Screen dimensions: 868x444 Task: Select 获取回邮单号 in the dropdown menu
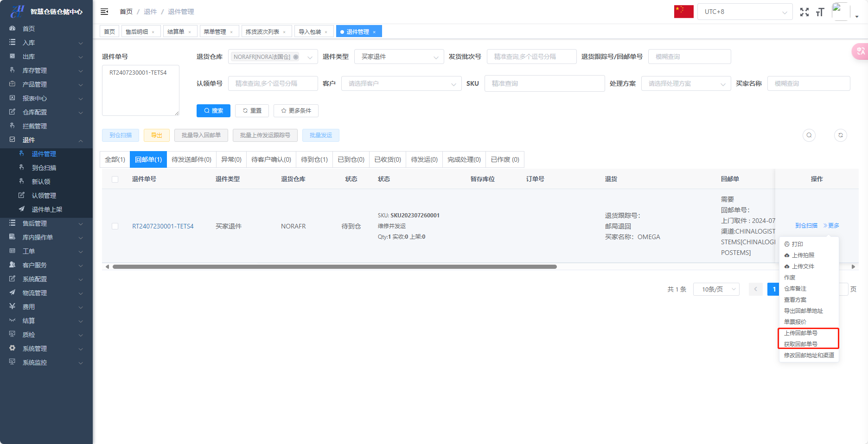[801, 344]
